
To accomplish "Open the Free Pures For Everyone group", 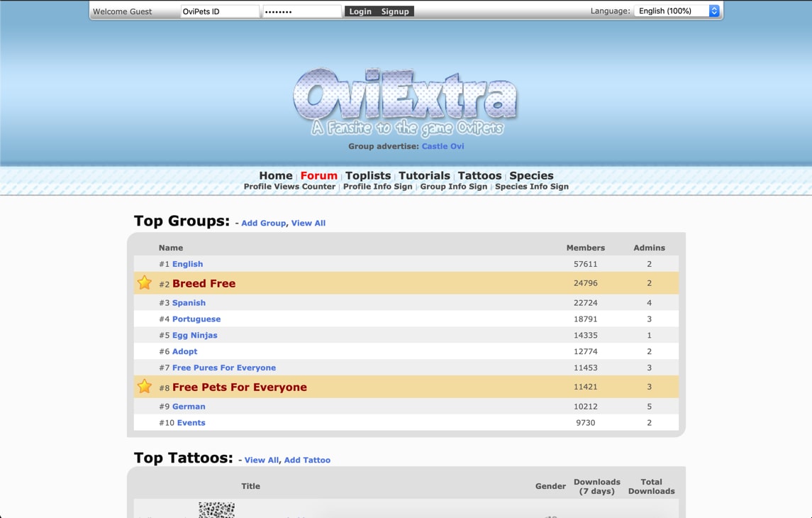I will click(x=223, y=368).
